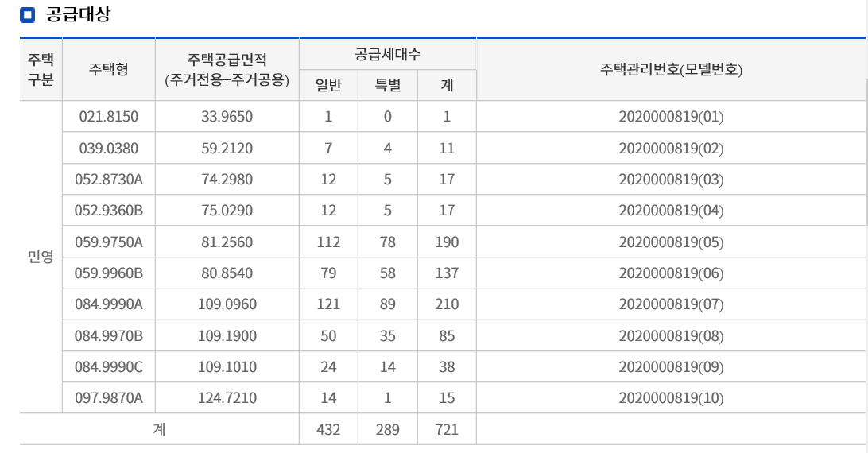Click supply area value 80.8540
The height and width of the screenshot is (453, 868).
click(x=227, y=273)
